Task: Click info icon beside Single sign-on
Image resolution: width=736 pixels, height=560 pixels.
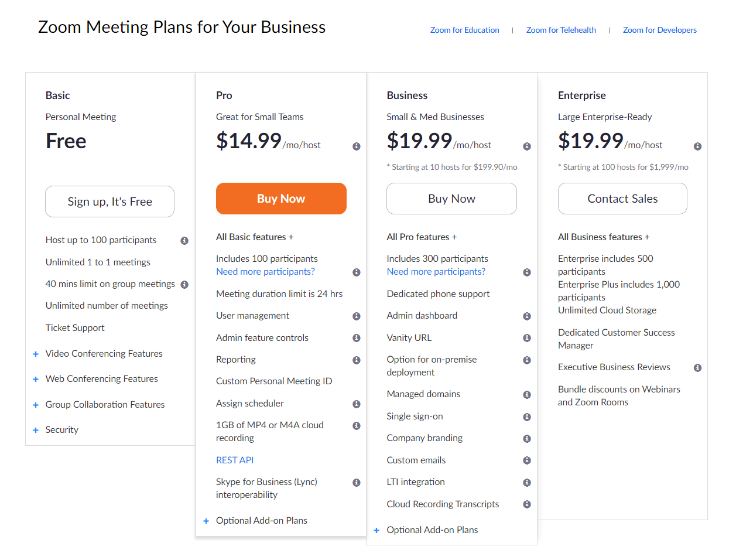Action: (x=527, y=417)
